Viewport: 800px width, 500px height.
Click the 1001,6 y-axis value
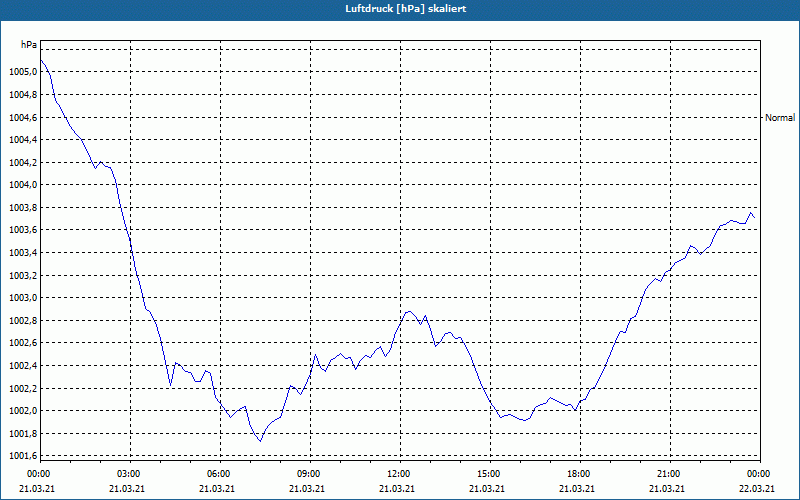tap(23, 456)
